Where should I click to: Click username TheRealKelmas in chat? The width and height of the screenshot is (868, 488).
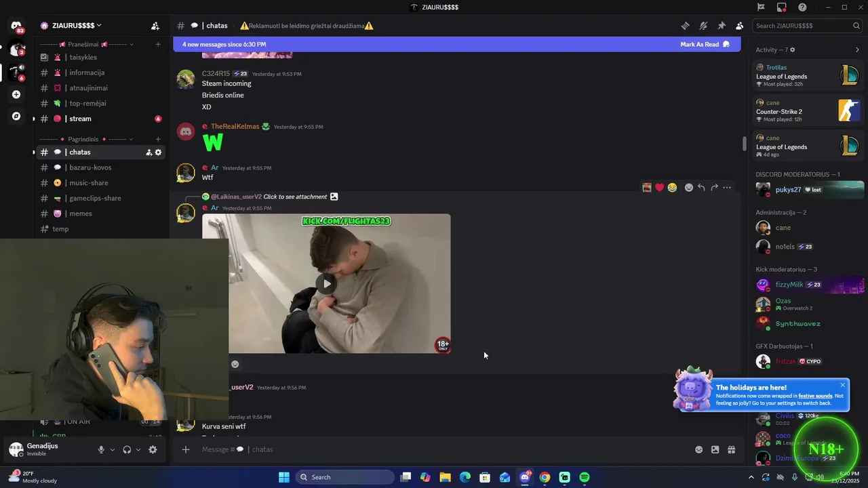point(235,127)
